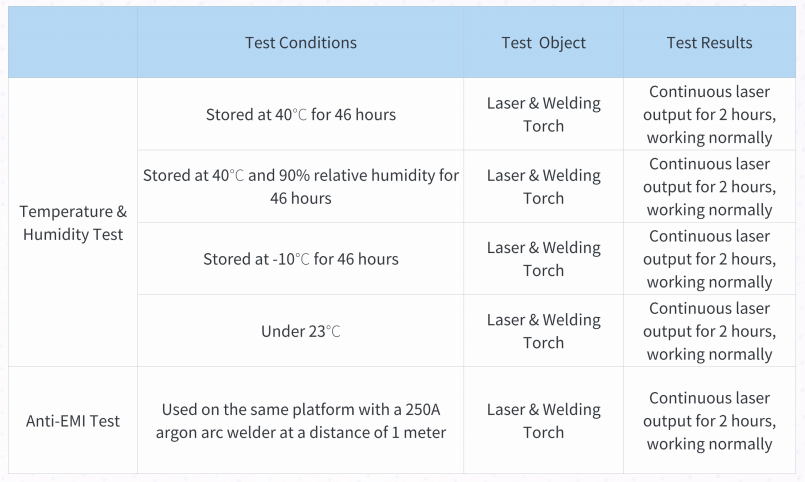Click the test result for -10°C storage row
The width and height of the screenshot is (805, 482).
(x=709, y=259)
